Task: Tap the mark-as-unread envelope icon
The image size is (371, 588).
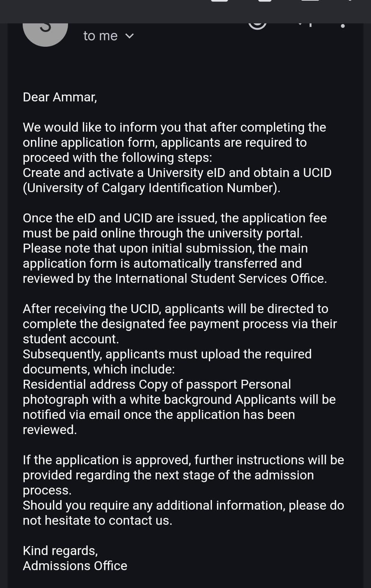Action: coord(310,1)
